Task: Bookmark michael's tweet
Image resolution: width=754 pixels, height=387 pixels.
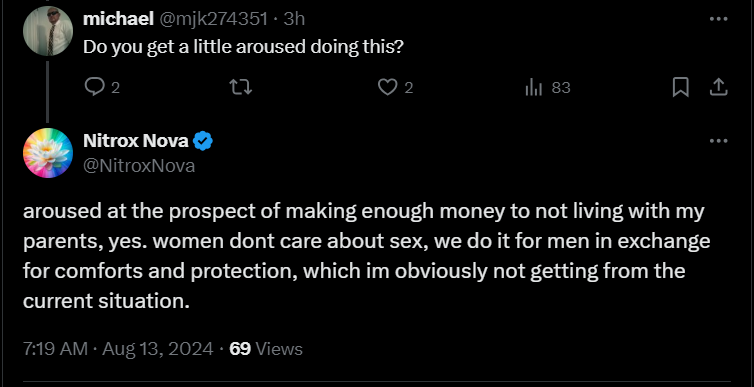Action: (680, 87)
